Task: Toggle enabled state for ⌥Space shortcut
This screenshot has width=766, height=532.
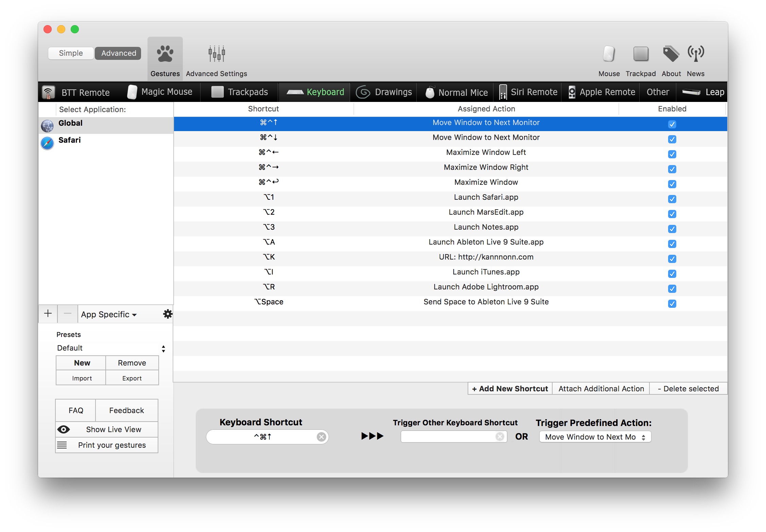Action: [x=671, y=303]
